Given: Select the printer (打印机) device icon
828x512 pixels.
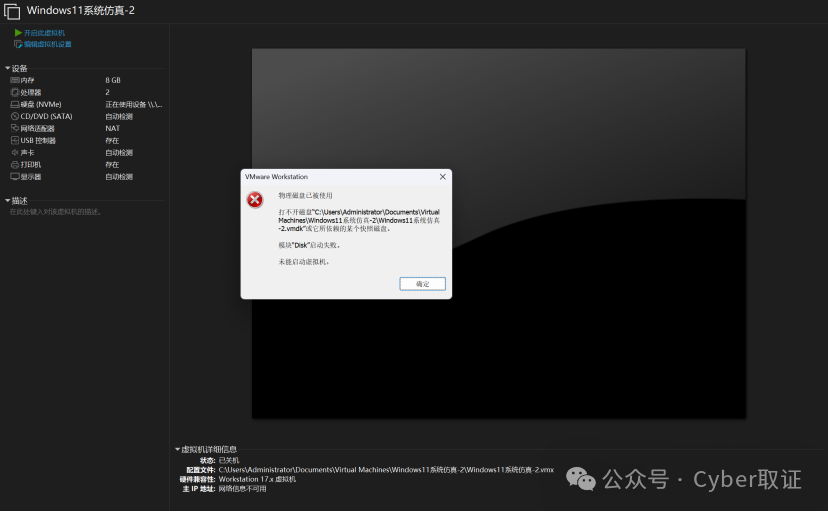Looking at the screenshot, I should 15,165.
